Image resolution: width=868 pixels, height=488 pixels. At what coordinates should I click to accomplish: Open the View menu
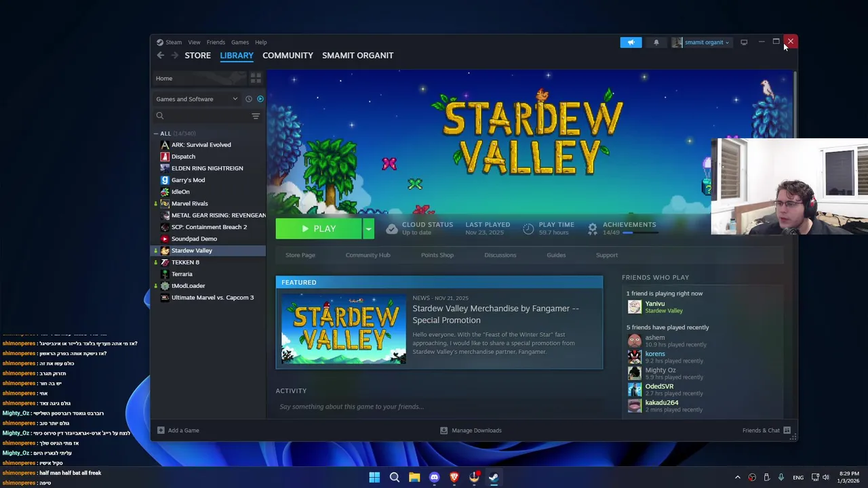(x=194, y=42)
